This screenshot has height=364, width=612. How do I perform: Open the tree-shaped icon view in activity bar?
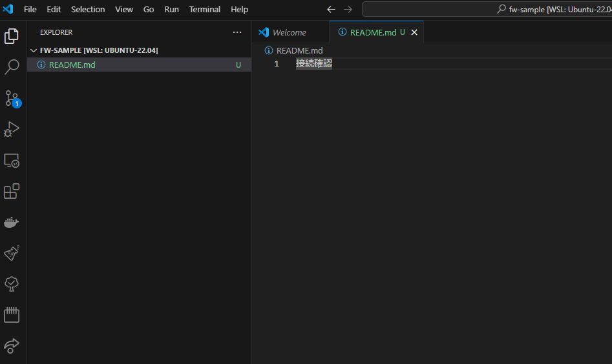click(12, 284)
